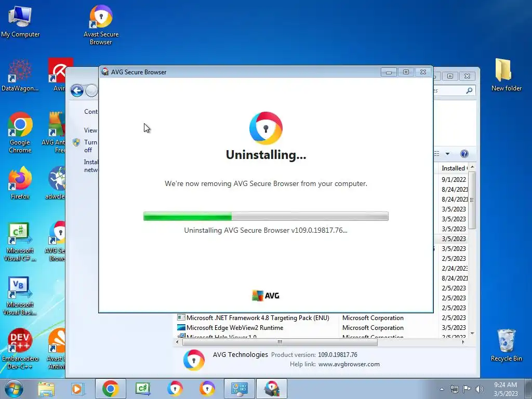Screen dimensions: 532x399
Task: Click second secure browser taskbar icon
Action: click(x=207, y=389)
